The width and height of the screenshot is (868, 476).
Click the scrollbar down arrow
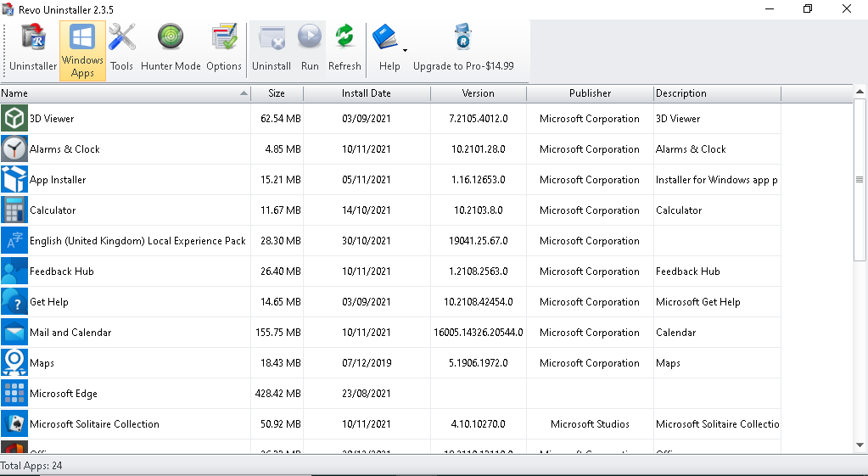click(860, 445)
